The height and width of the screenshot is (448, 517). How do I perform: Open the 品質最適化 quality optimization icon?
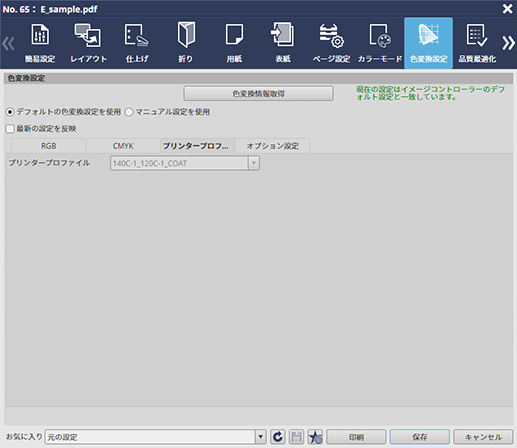click(477, 43)
